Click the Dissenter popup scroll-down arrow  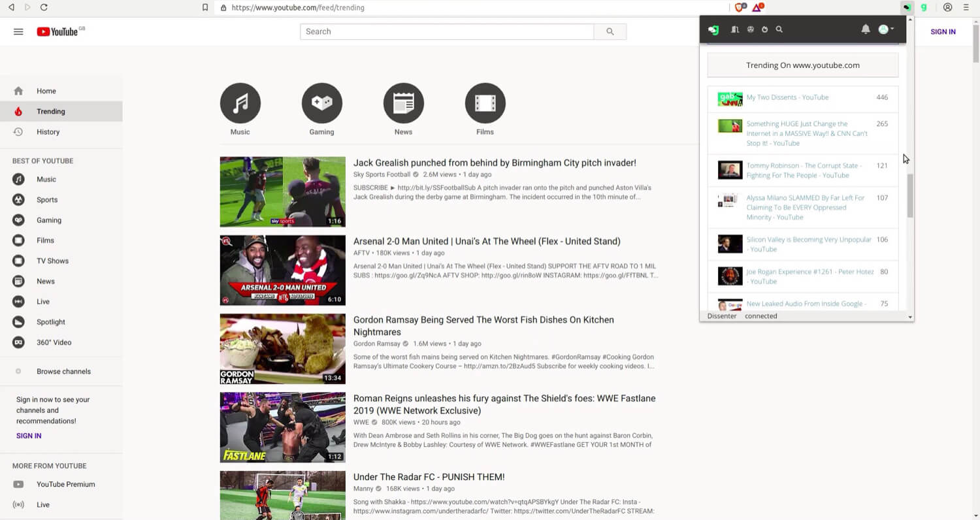click(910, 317)
